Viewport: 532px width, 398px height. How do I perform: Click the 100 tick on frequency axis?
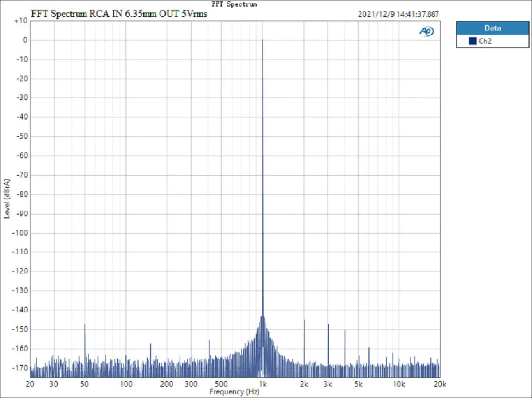tap(126, 384)
